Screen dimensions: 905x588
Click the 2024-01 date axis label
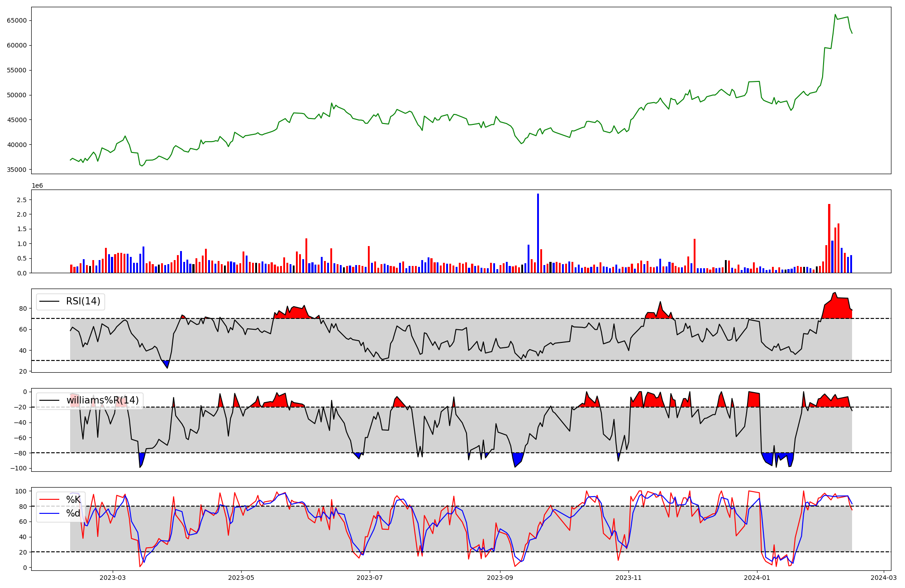tap(757, 577)
